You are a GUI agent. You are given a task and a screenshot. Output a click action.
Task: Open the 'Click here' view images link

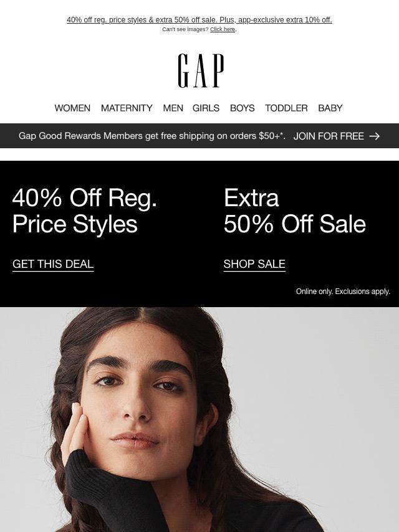(x=223, y=29)
